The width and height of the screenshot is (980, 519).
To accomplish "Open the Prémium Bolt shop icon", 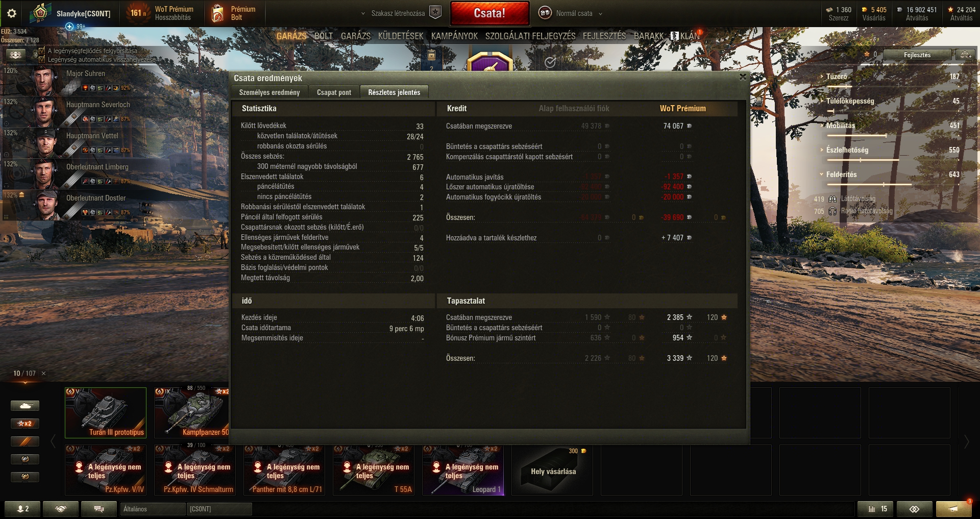I will click(217, 13).
